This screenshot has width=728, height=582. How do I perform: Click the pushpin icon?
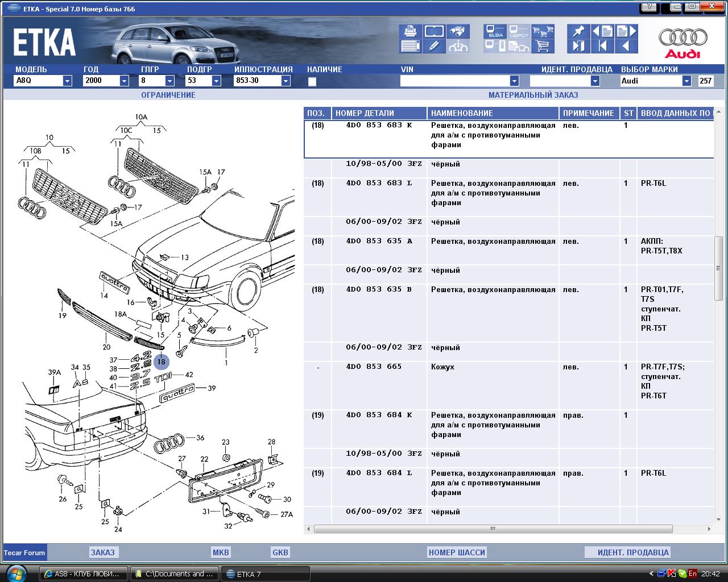pyautogui.click(x=578, y=31)
